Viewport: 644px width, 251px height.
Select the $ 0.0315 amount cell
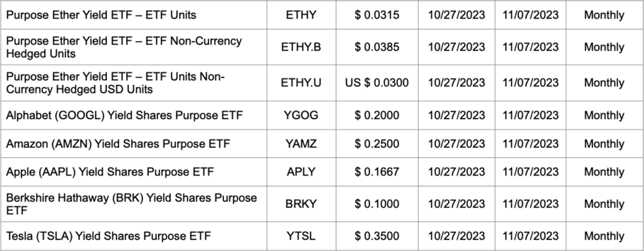pos(377,15)
